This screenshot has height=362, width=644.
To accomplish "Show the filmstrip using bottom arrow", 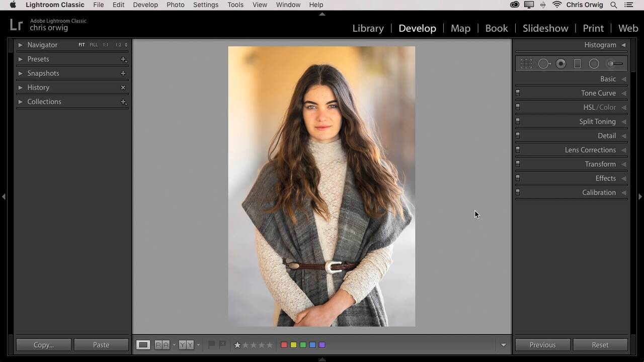I will (x=322, y=359).
